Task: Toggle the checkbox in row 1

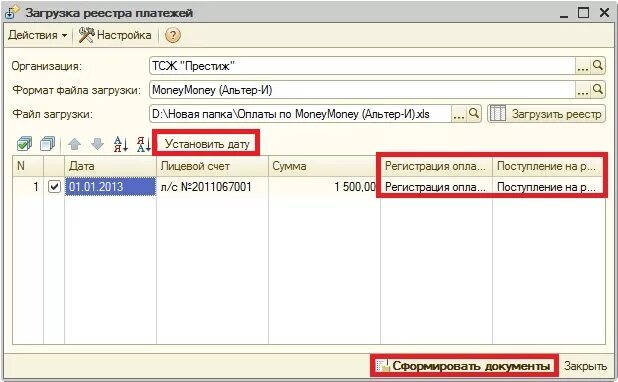Action: 54,186
